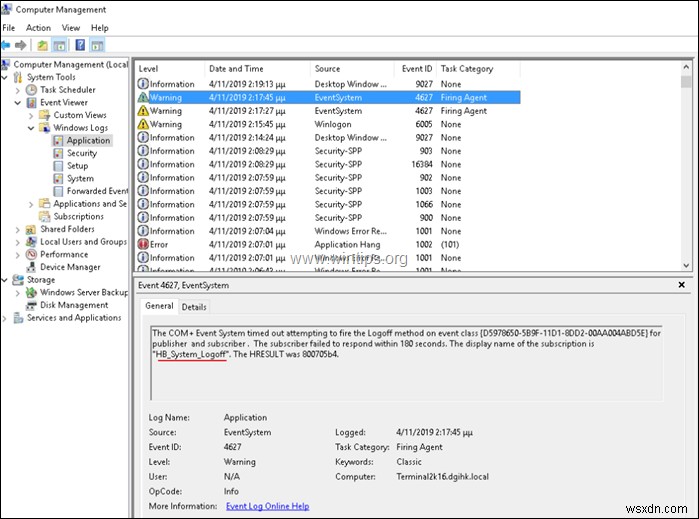This screenshot has width=699, height=519.
Task: Click the Forward arrow toolbar icon
Action: [21, 45]
